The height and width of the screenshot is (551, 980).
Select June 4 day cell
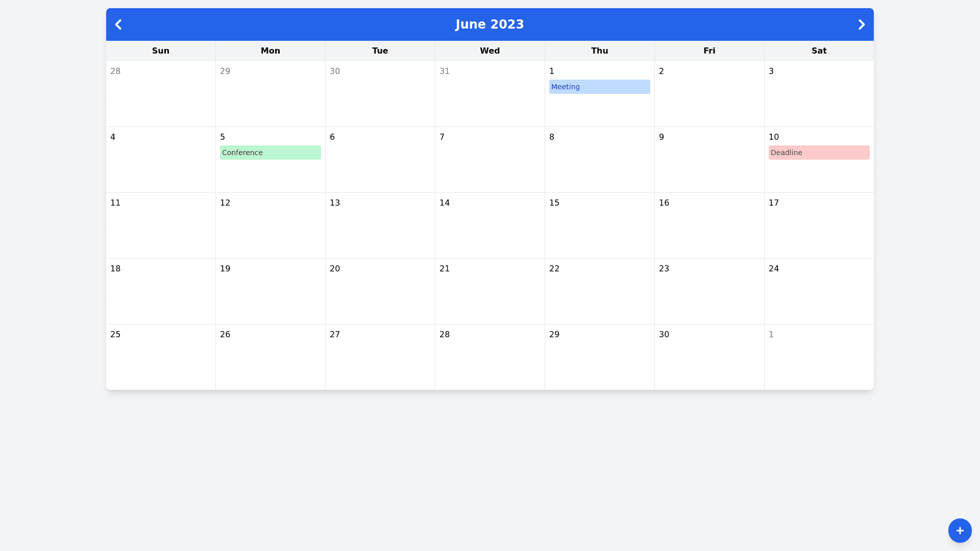pyautogui.click(x=160, y=160)
